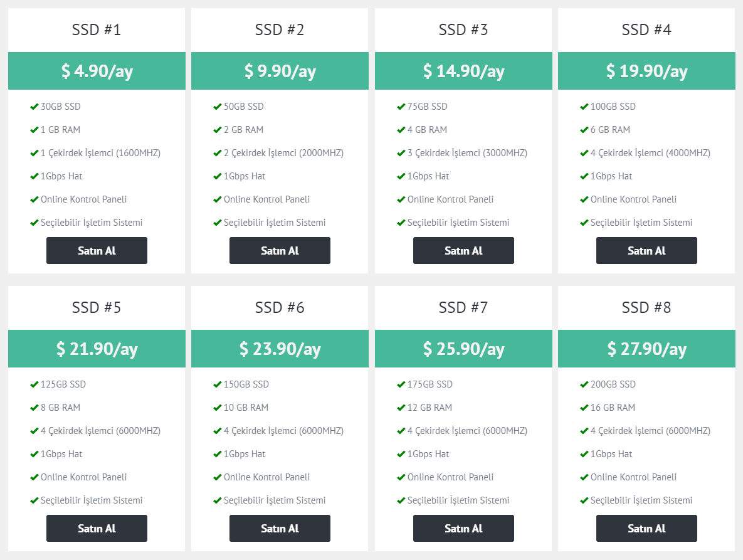Click the $ 27.90/ay price banner
The height and width of the screenshot is (560, 743).
pyautogui.click(x=646, y=349)
